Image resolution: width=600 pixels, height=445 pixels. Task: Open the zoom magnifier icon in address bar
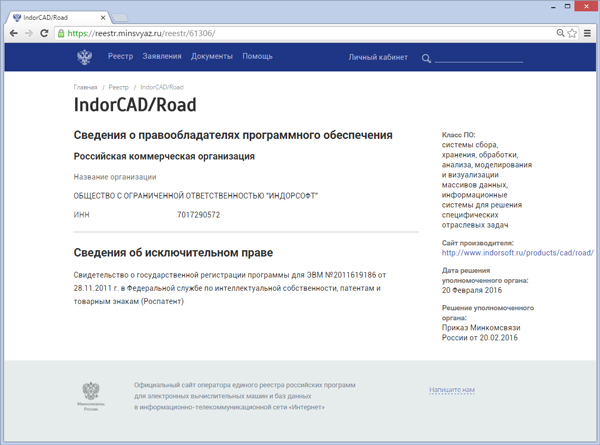tap(560, 33)
